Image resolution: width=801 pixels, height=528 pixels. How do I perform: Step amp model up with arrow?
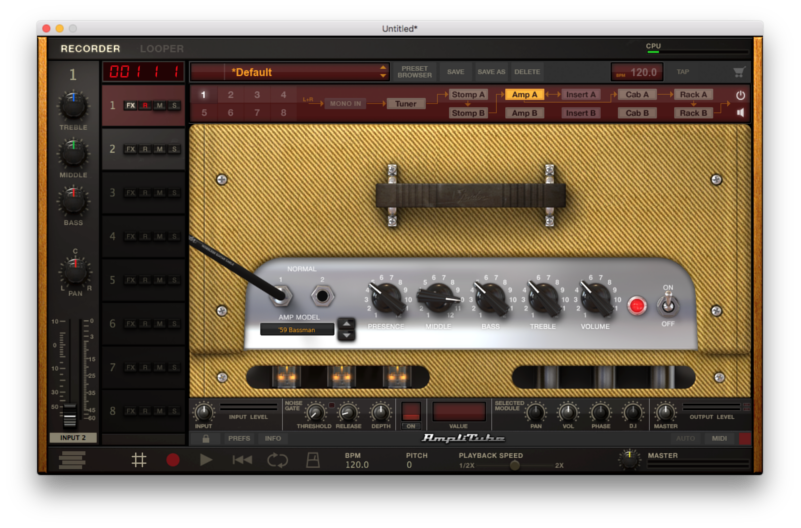click(x=346, y=324)
